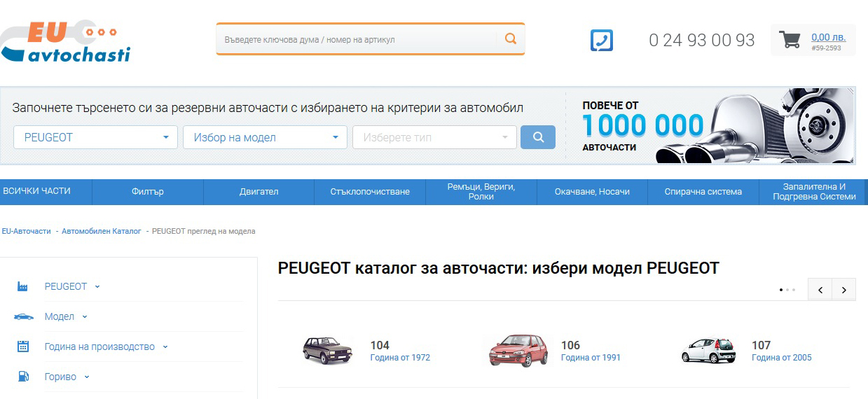Screen dimensions: 868x399
Task: Go to 'Автомобилен Каталог' breadcrumb link
Action: tap(101, 231)
